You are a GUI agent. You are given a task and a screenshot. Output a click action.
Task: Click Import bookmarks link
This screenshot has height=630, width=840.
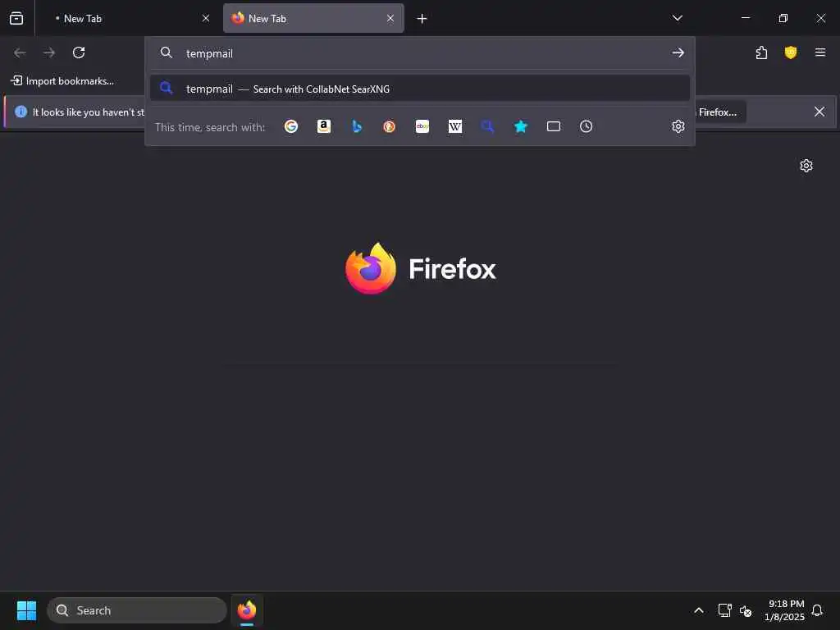click(62, 81)
